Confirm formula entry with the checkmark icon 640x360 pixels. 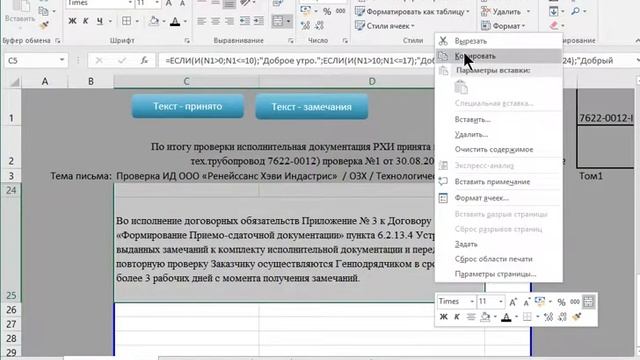coord(122,60)
